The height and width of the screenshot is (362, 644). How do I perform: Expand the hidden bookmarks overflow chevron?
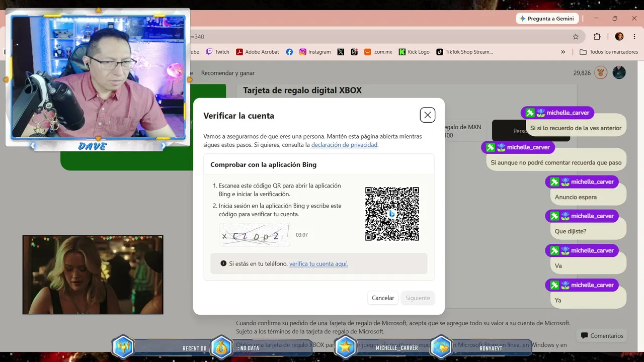tap(563, 52)
